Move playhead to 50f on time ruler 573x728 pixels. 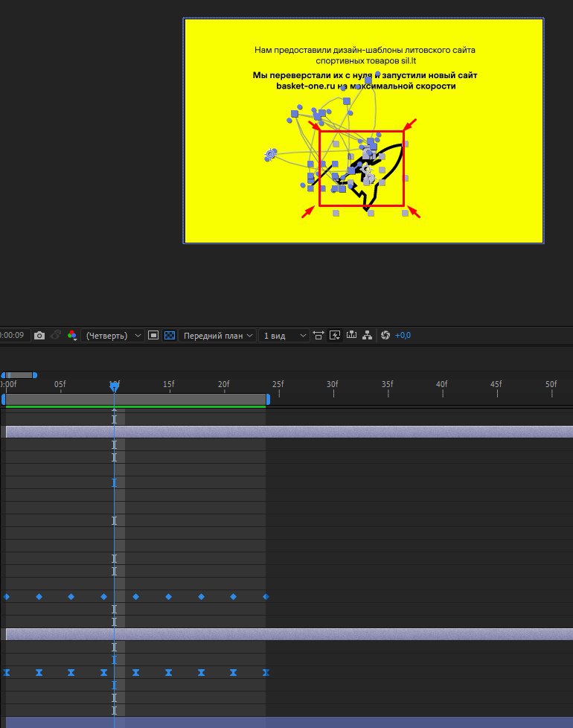[x=551, y=384]
